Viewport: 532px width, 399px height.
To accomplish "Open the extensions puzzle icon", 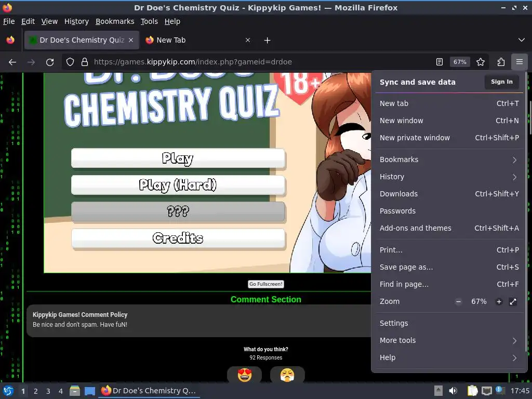I will (x=501, y=62).
